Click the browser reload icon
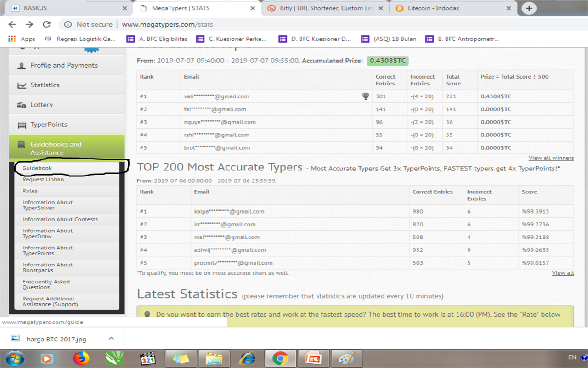This screenshot has width=588, height=368. (x=46, y=24)
